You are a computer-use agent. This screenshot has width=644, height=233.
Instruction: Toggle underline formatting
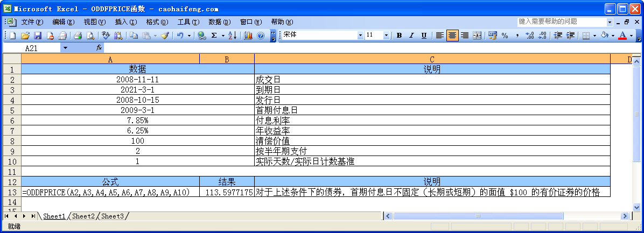(424, 36)
